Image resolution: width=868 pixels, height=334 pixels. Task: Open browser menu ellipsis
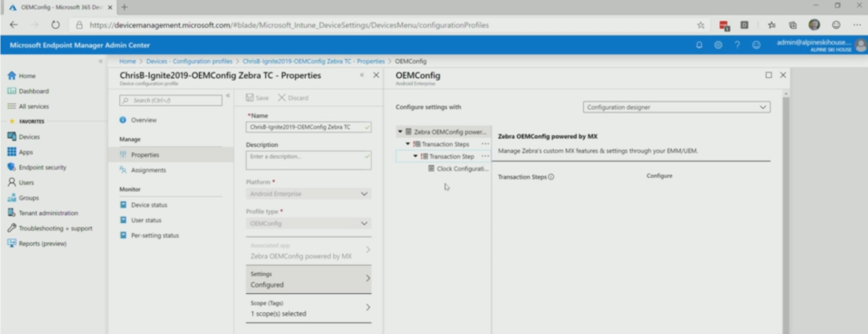coord(857,25)
